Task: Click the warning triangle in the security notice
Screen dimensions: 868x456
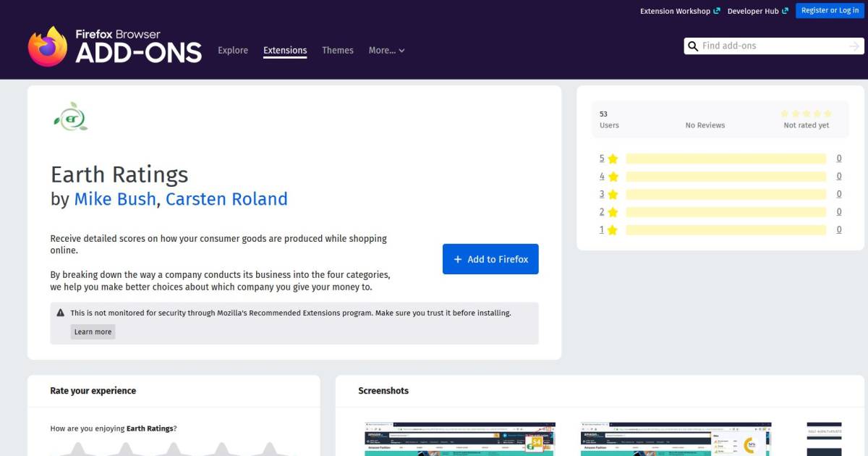Action: point(61,312)
